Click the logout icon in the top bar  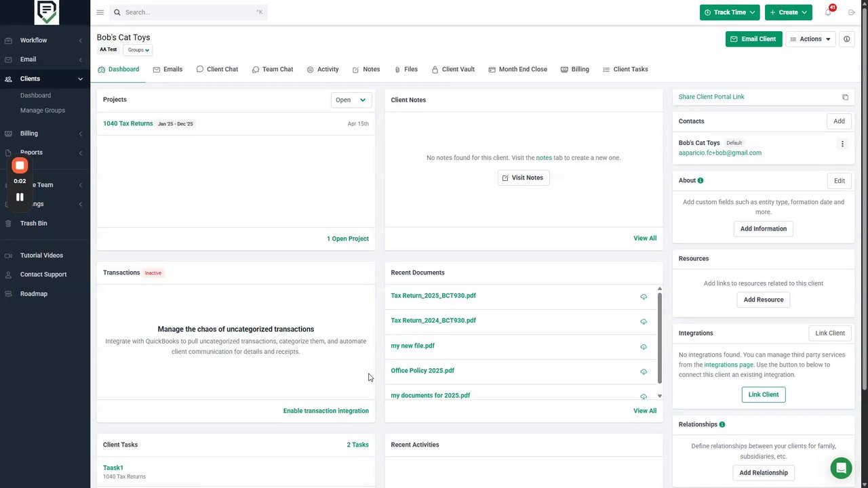click(x=852, y=12)
